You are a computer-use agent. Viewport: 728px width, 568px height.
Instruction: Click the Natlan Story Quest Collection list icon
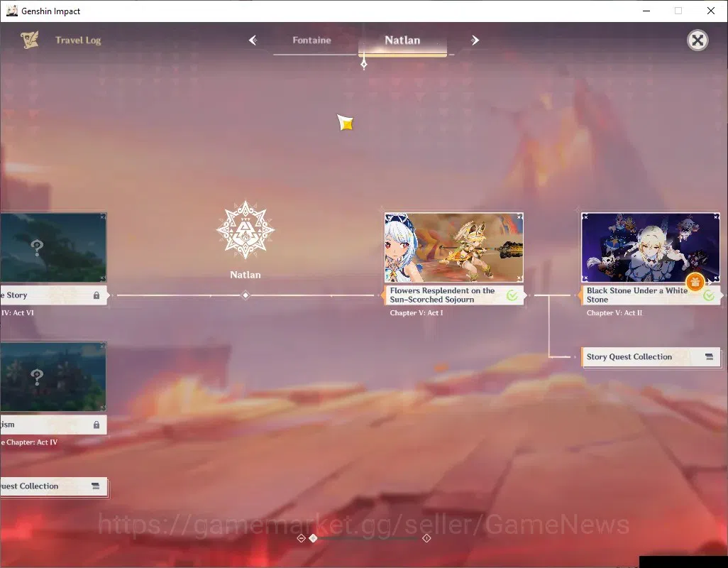[709, 356]
